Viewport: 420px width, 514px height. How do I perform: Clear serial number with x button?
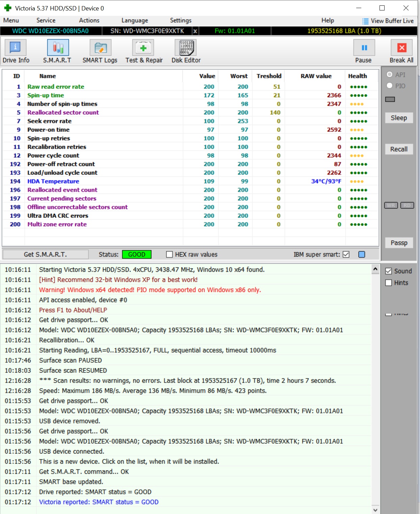point(195,31)
